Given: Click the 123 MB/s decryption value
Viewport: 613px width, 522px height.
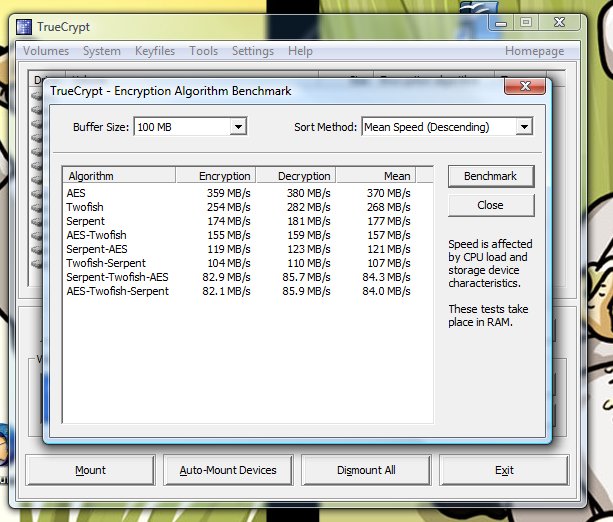Looking at the screenshot, I should pyautogui.click(x=308, y=249).
